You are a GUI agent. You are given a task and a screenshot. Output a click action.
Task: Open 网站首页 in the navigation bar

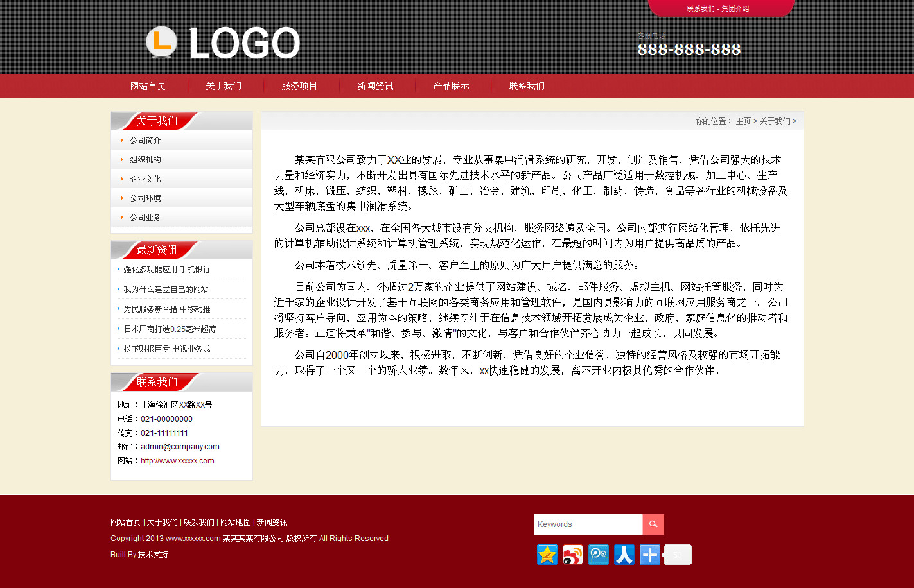[148, 86]
